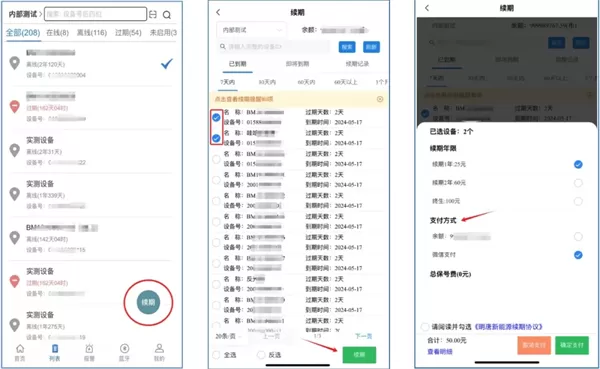Open the 20条/页 page size dropdown
The image size is (600, 369).
point(228,336)
